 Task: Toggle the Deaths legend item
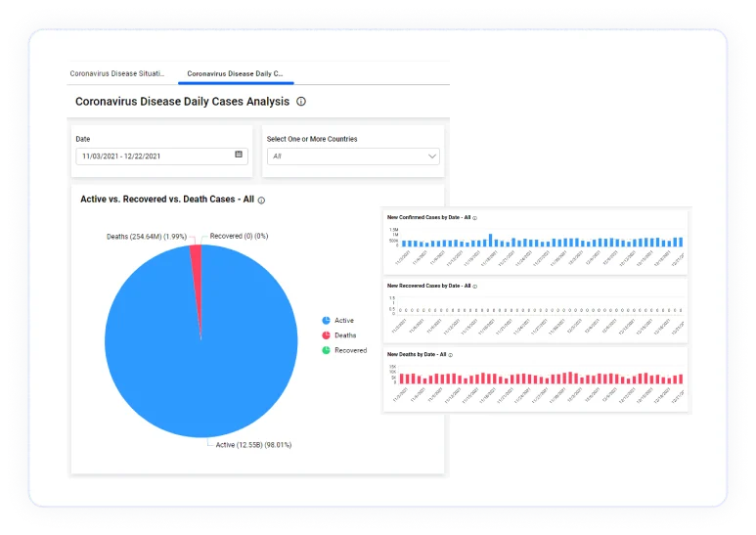click(339, 335)
